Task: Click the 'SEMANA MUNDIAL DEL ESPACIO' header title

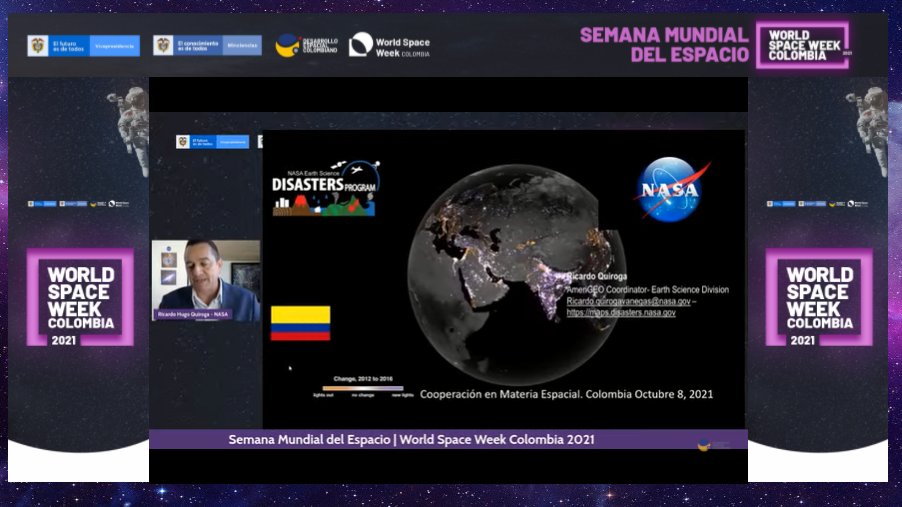Action: (664, 45)
